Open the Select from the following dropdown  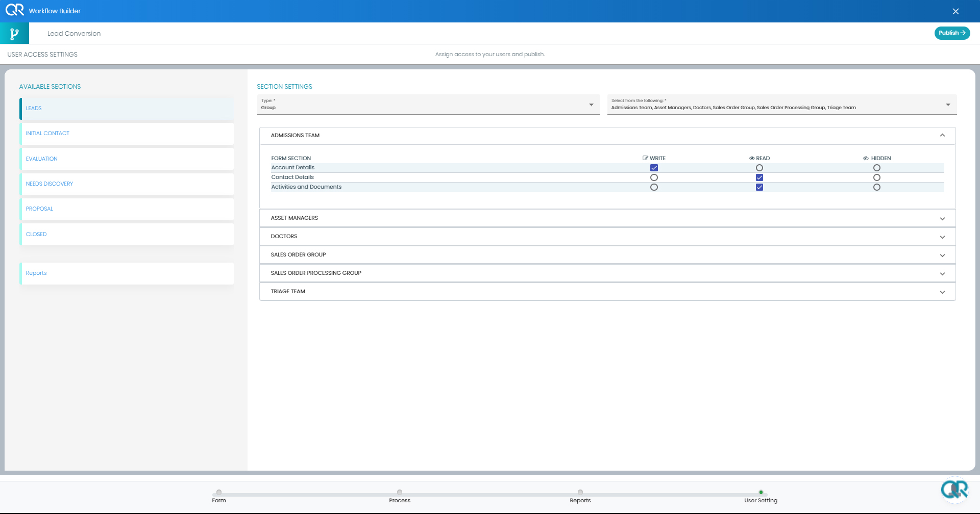click(782, 105)
